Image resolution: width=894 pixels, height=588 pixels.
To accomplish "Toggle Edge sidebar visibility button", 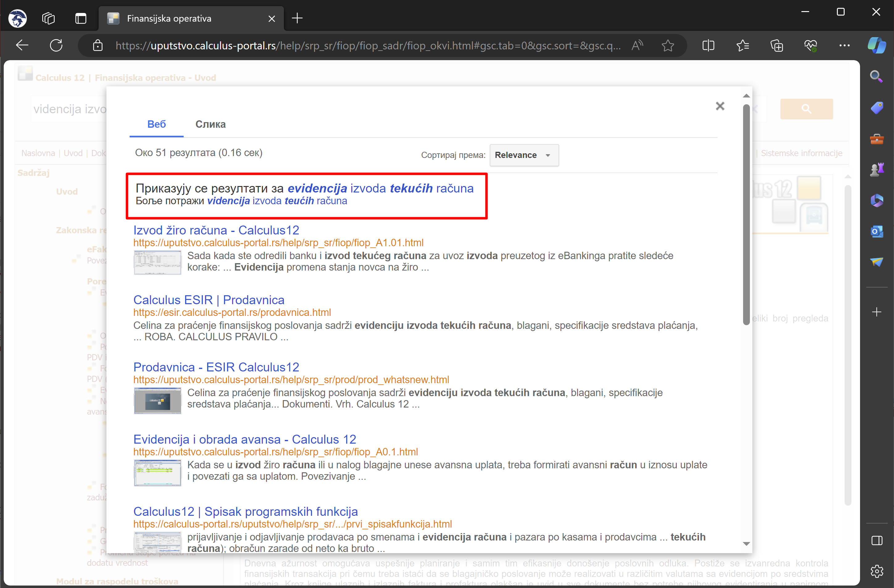I will (x=876, y=541).
